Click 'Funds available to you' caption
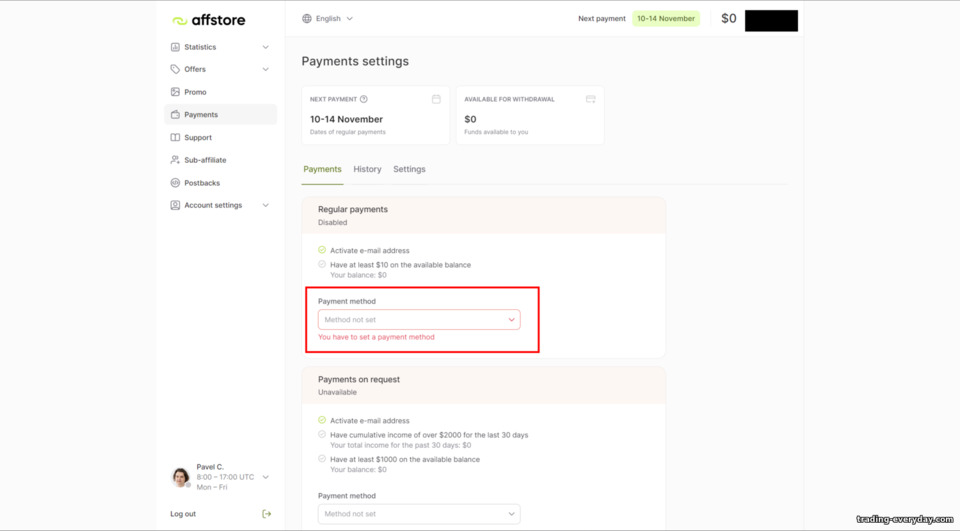Viewport: 960px width, 531px height. pos(496,132)
